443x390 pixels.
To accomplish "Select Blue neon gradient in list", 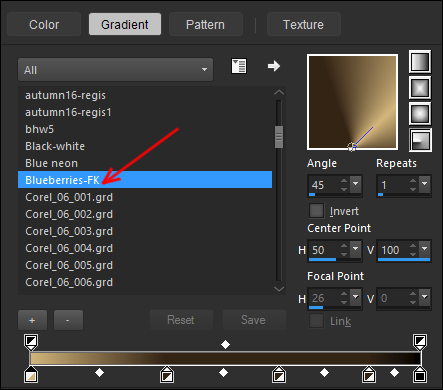I will point(145,163).
